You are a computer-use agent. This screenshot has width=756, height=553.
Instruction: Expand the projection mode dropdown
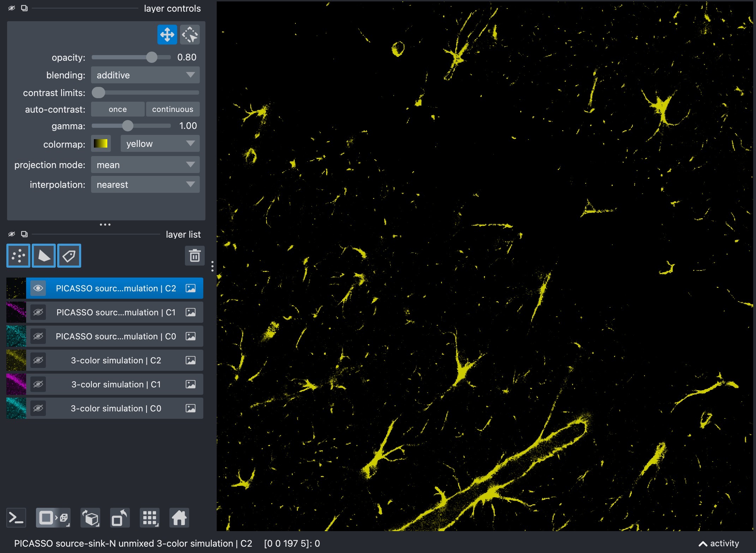point(145,165)
